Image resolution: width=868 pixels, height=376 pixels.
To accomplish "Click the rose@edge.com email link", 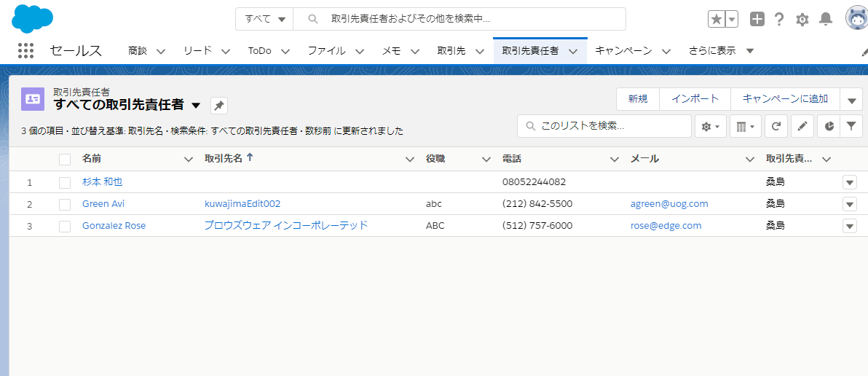I will point(666,226).
